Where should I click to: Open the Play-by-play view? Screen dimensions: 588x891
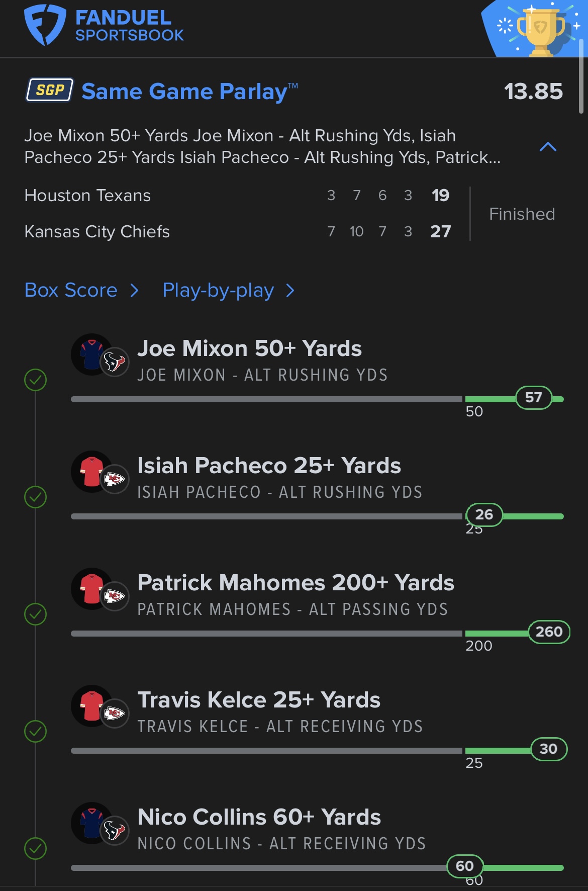pos(218,291)
